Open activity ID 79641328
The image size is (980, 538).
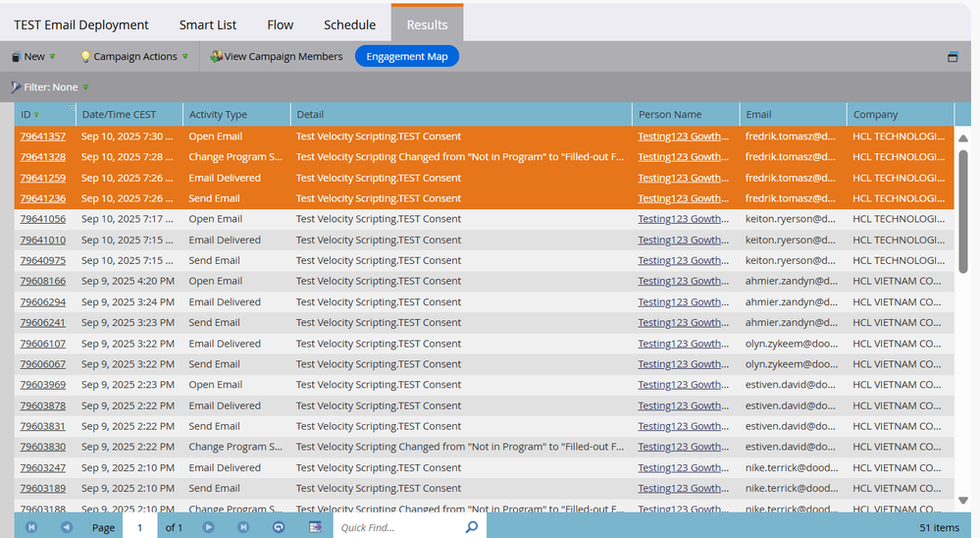point(42,157)
